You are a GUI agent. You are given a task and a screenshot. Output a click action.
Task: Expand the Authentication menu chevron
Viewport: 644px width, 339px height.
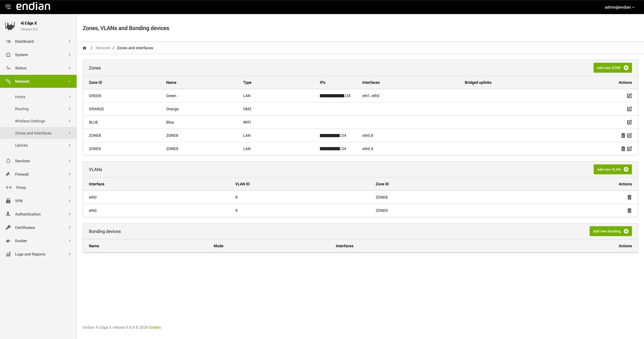(70, 214)
